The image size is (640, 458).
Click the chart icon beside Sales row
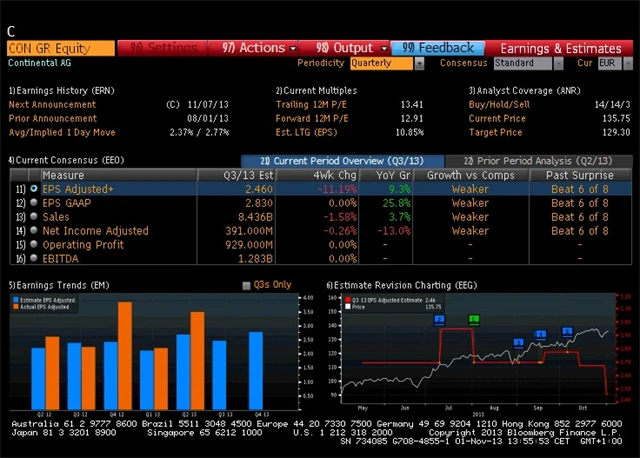point(34,216)
